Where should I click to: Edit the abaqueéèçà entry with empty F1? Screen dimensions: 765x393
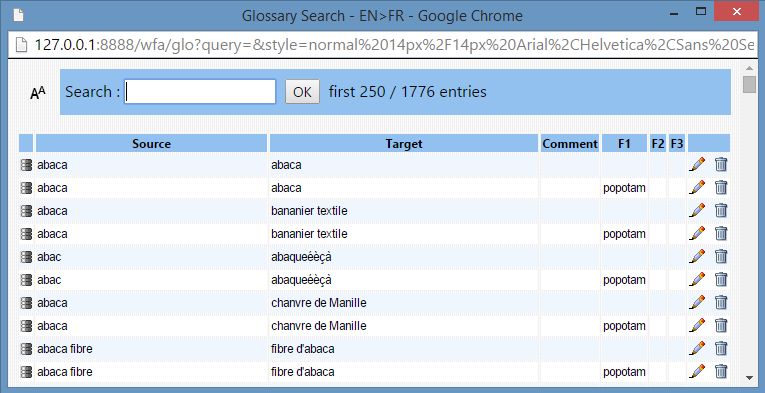point(697,256)
